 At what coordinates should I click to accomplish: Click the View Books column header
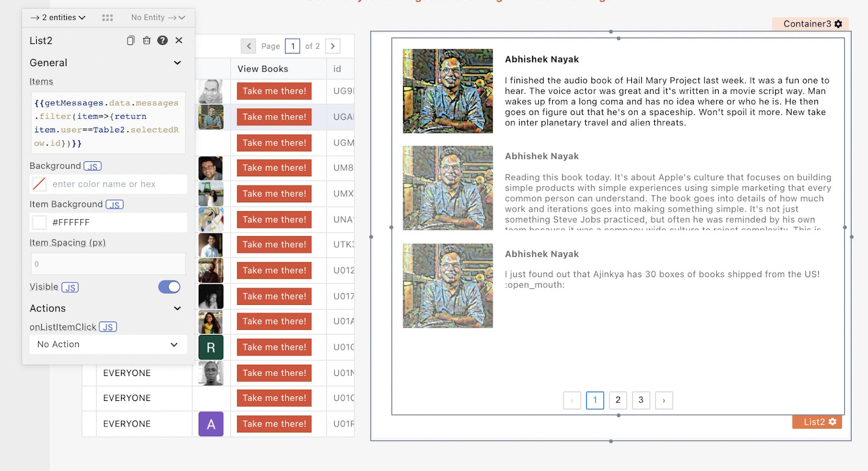click(x=263, y=69)
